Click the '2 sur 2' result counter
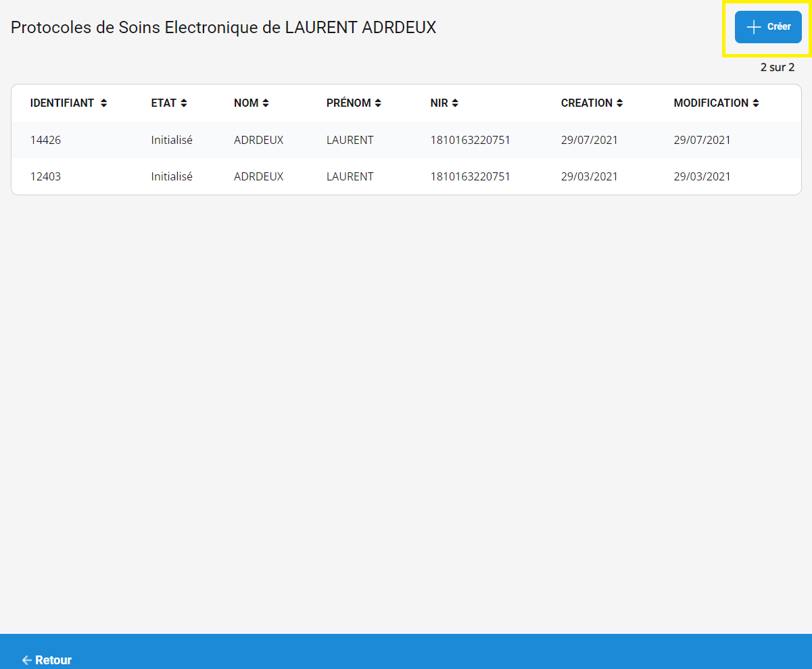 778,68
